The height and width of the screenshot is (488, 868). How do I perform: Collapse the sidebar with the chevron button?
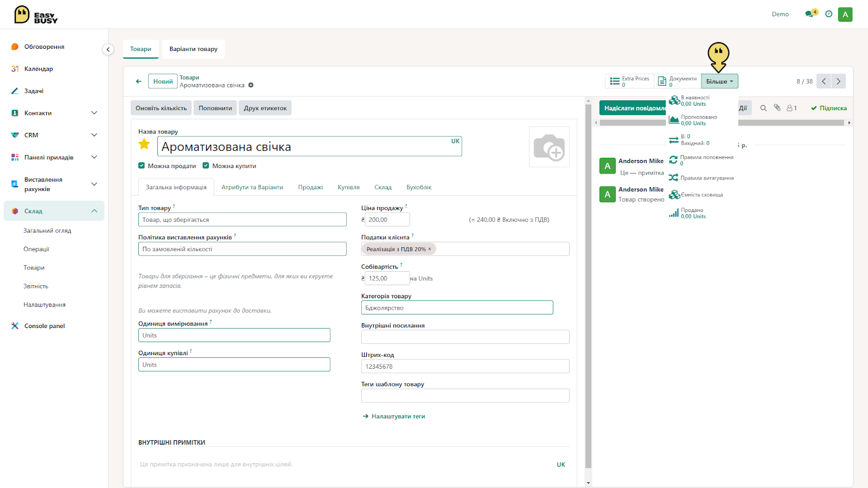pyautogui.click(x=108, y=49)
